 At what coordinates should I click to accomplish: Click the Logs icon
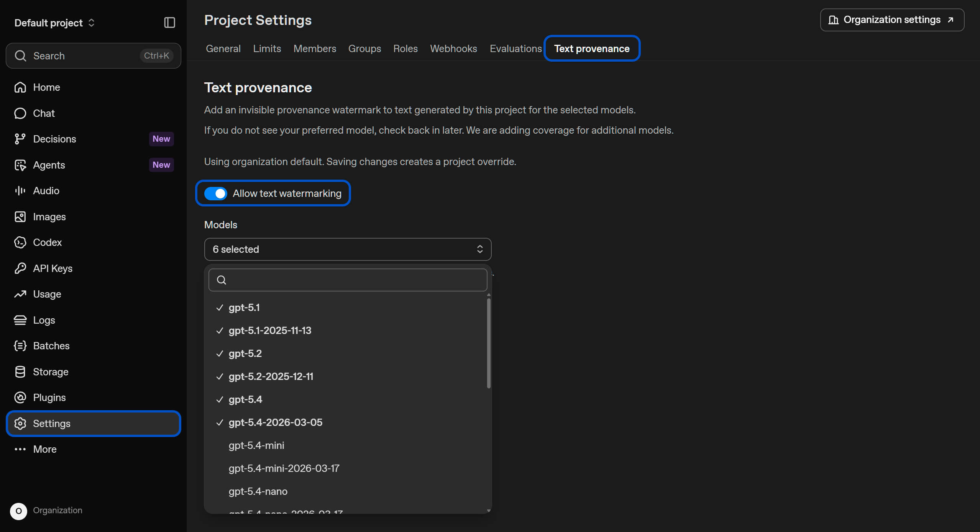point(20,320)
